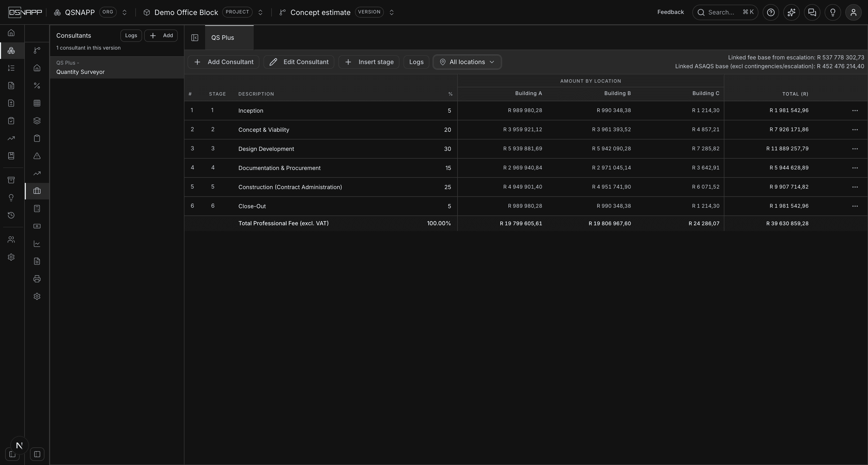Click the Edit Consultant button
Screen dimensions: 868x465
click(299, 62)
